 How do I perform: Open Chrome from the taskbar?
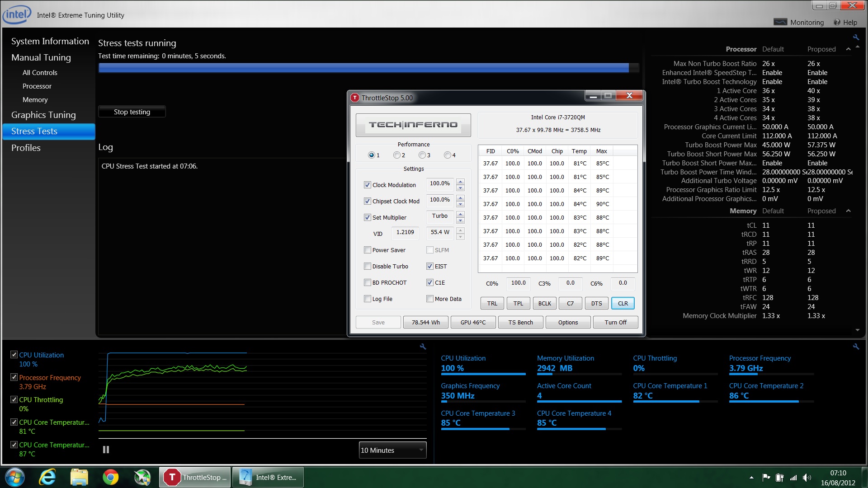[110, 477]
